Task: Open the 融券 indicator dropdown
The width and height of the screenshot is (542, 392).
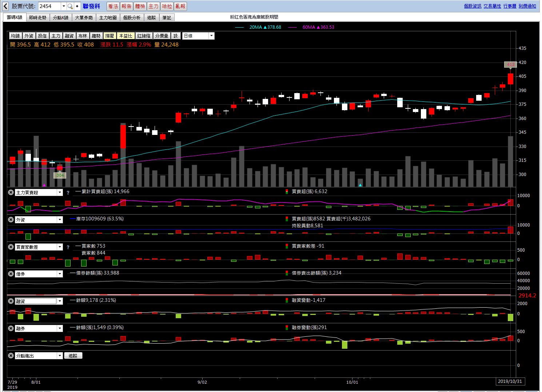Action: tap(60, 328)
